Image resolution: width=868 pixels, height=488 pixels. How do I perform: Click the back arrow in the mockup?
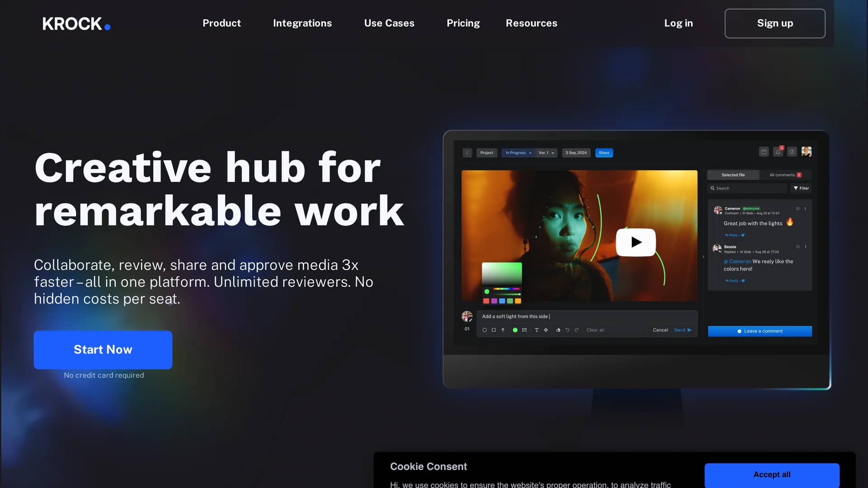coord(467,153)
